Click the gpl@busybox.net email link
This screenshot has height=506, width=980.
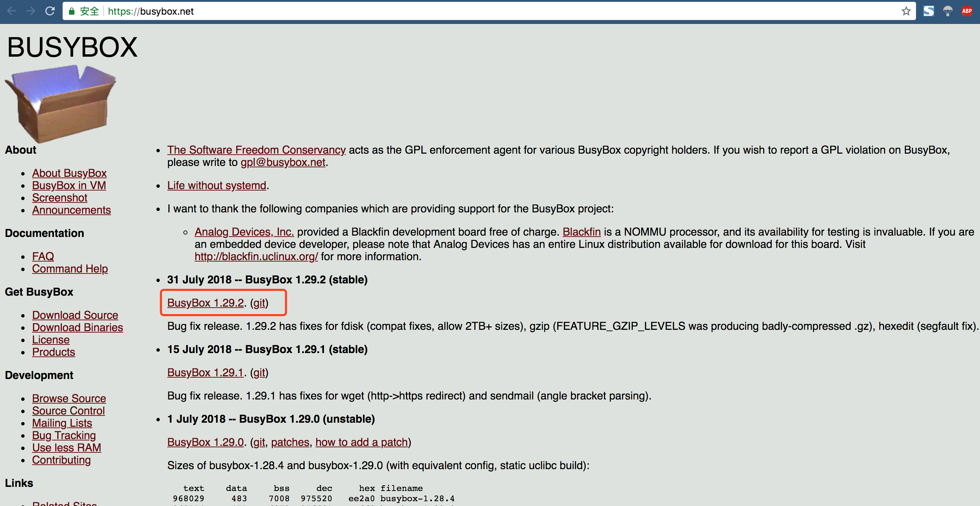[x=283, y=162]
